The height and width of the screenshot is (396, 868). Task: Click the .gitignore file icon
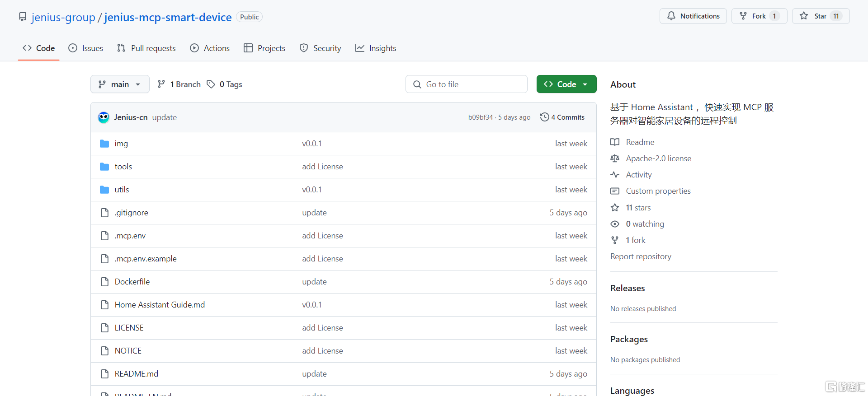[x=105, y=213]
